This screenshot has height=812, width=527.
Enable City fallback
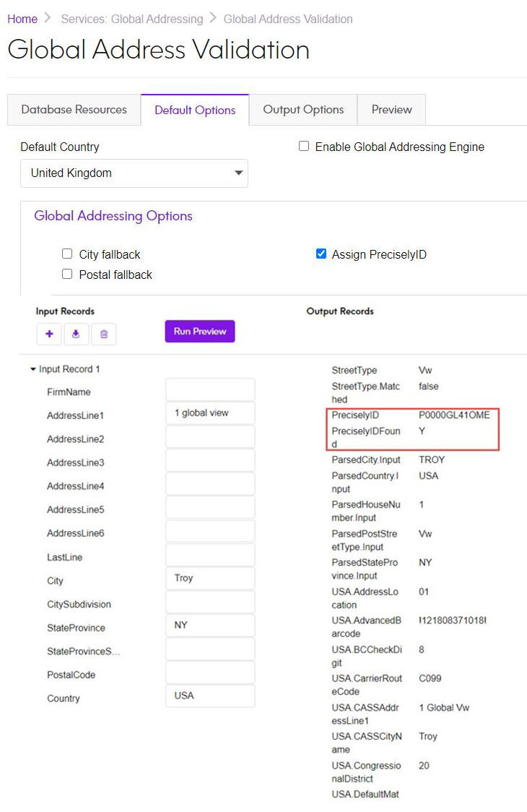coord(67,254)
